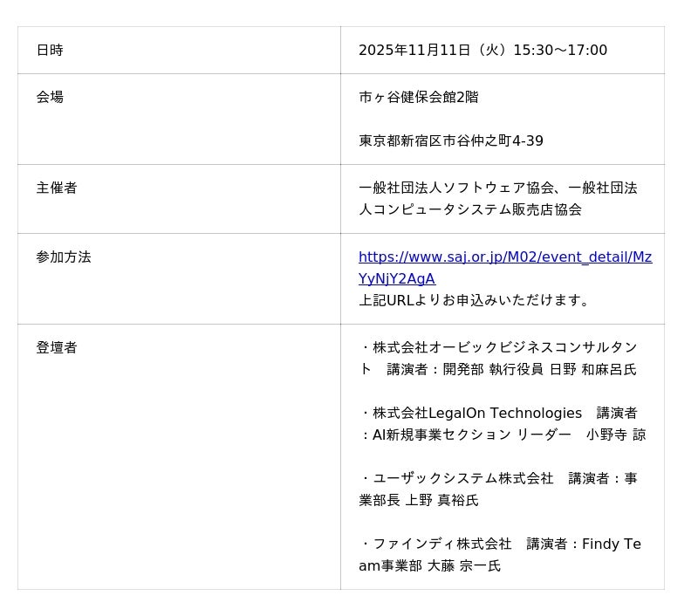Click the 上記URLよりお申込みいただけます text
Viewport: 698px width, 616px height.
point(475,300)
